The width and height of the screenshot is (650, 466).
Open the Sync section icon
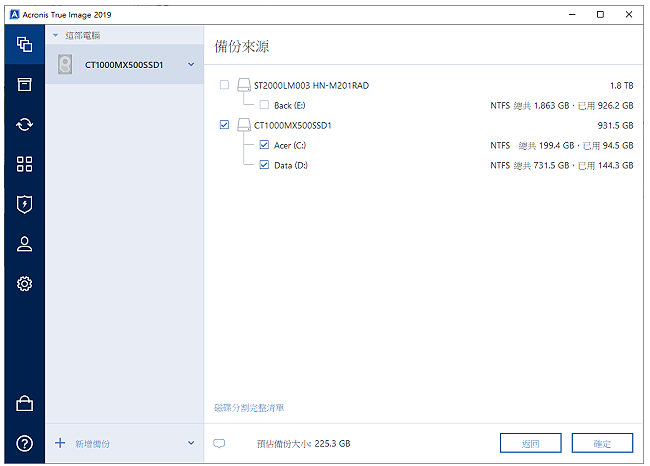click(24, 124)
